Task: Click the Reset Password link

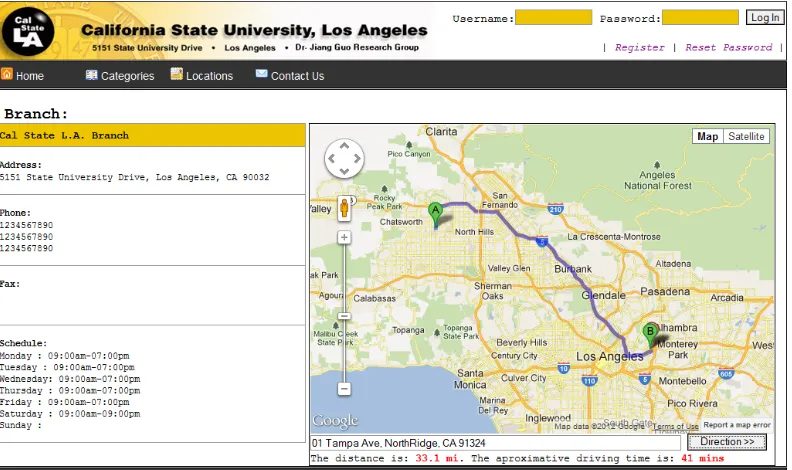Action: pos(728,47)
